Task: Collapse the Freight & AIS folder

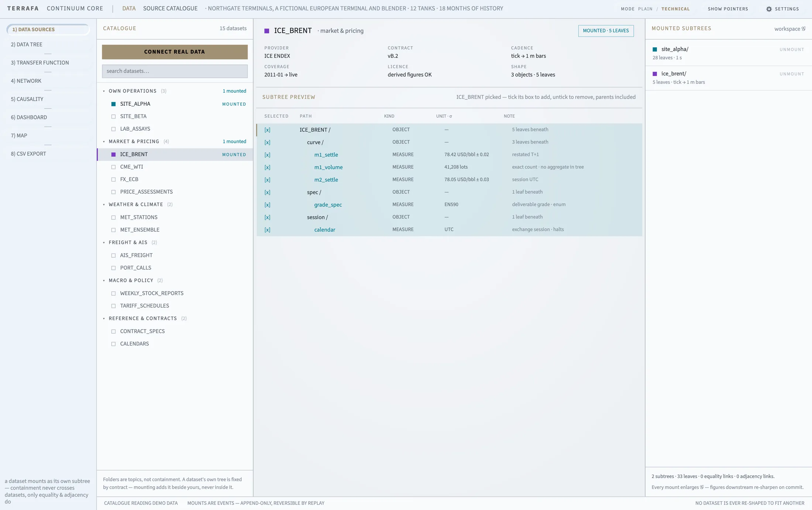Action: click(x=104, y=243)
